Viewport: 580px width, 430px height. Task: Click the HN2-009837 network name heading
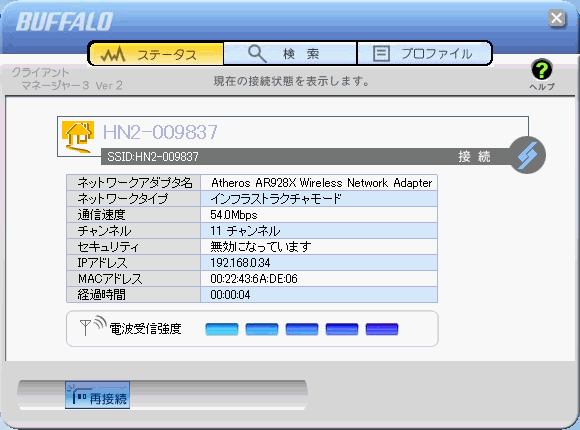160,132
